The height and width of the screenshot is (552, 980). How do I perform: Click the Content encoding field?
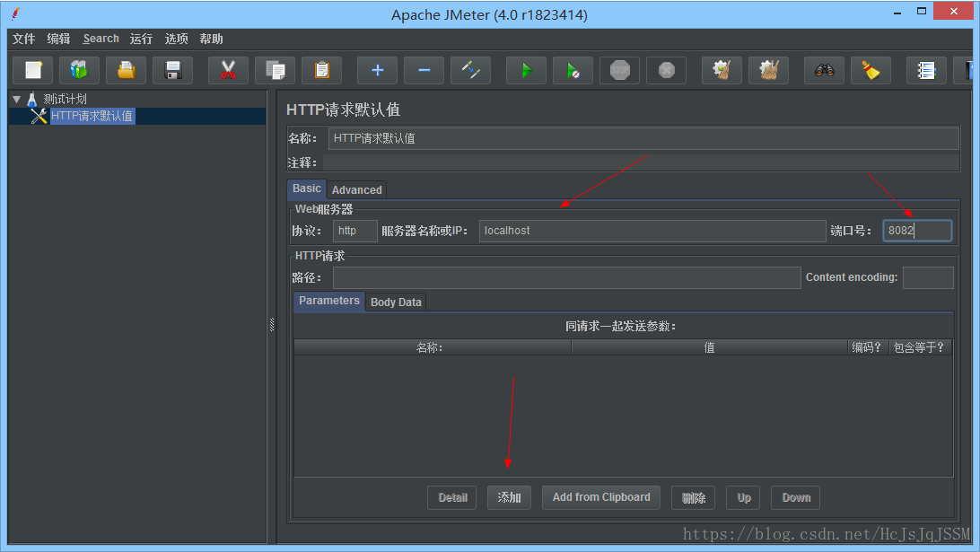(x=928, y=277)
